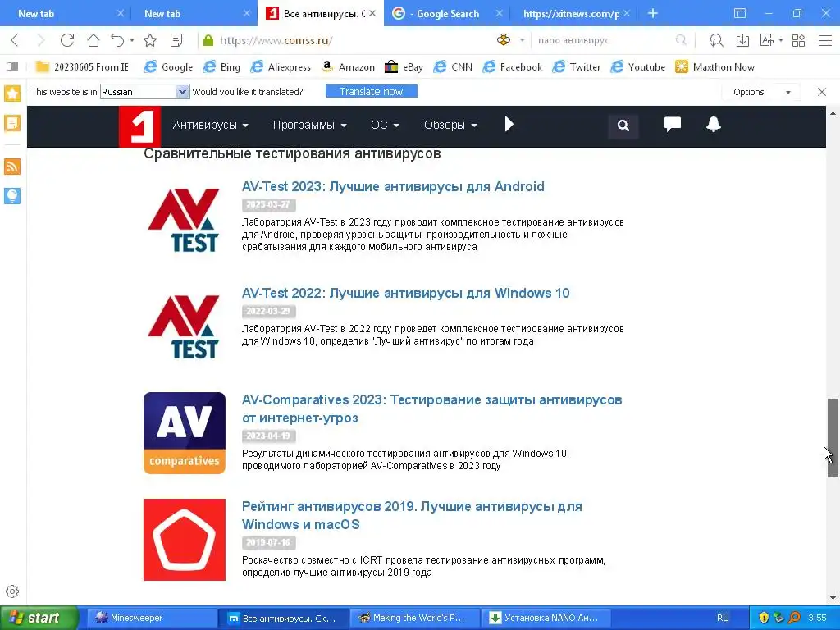The image size is (840, 630).
Task: Go back with the browser back arrow
Action: [15, 40]
